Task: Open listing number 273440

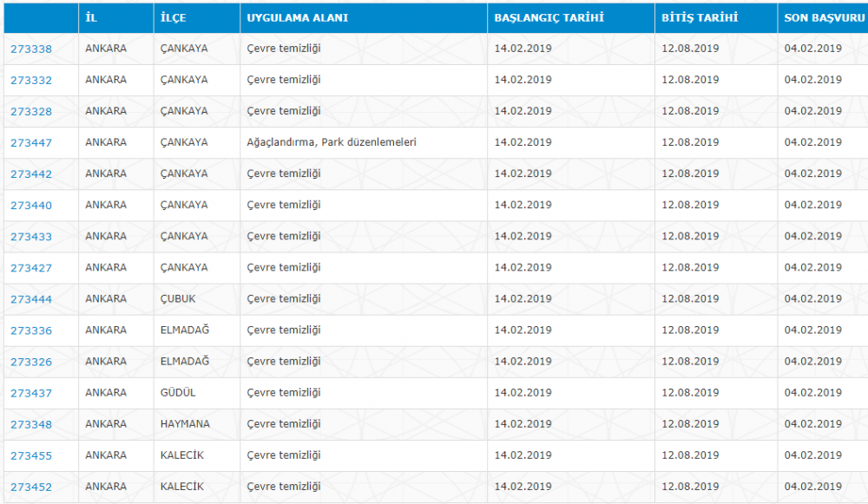Action: click(x=31, y=206)
